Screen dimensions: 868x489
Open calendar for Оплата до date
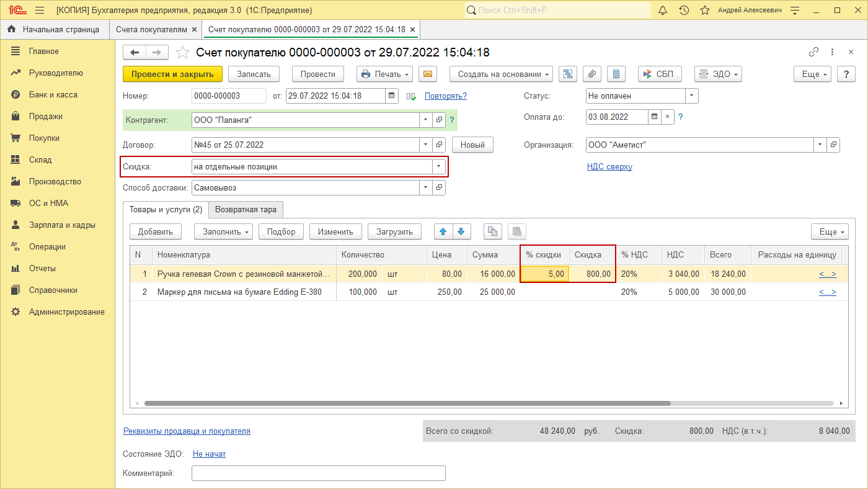click(655, 116)
